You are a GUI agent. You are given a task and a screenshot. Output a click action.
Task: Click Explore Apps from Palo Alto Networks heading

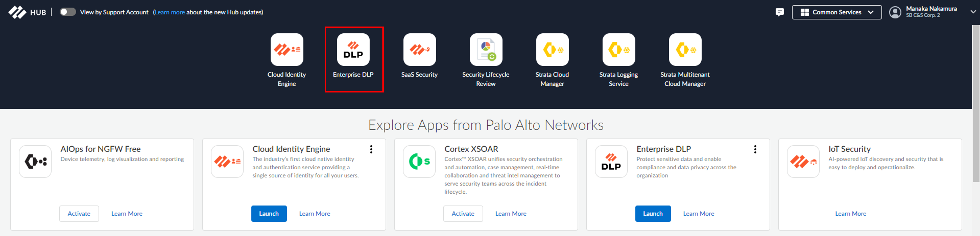point(486,125)
